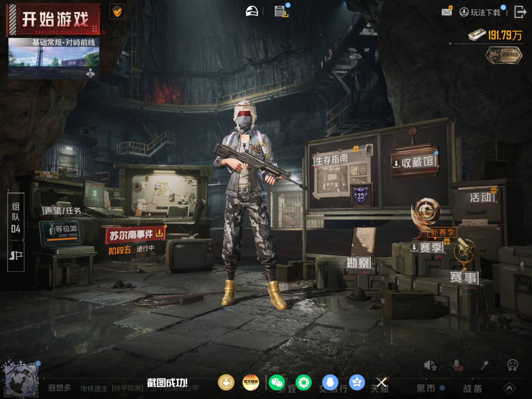The image size is (532, 399).
Task: Click the calculator download icon at top
Action: 282,11
